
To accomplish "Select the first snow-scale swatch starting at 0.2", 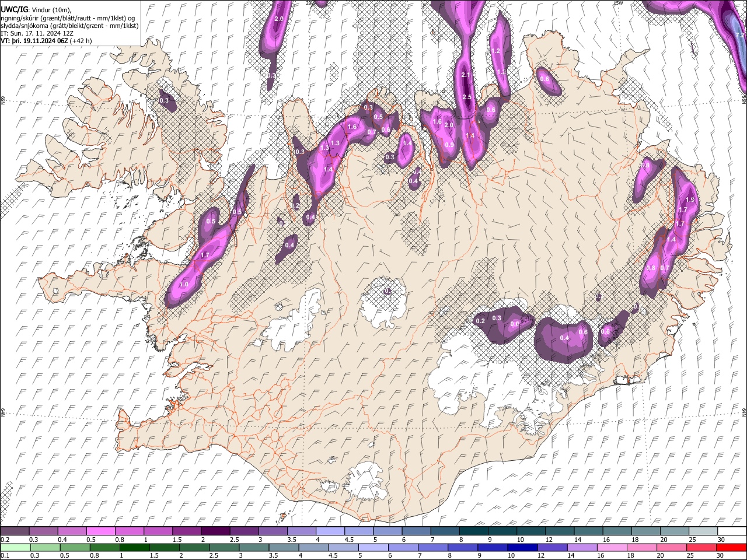I will click(x=15, y=531).
